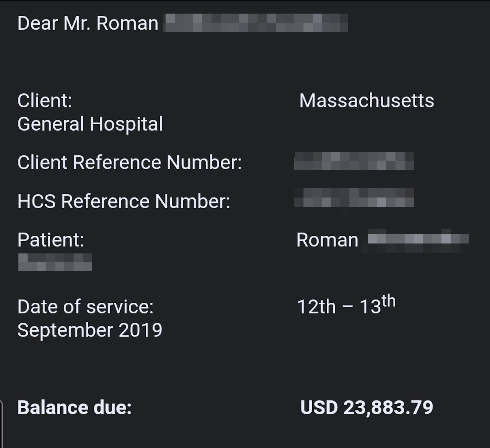
Task: Click the bold "Balance due:" label
Action: [x=74, y=408]
